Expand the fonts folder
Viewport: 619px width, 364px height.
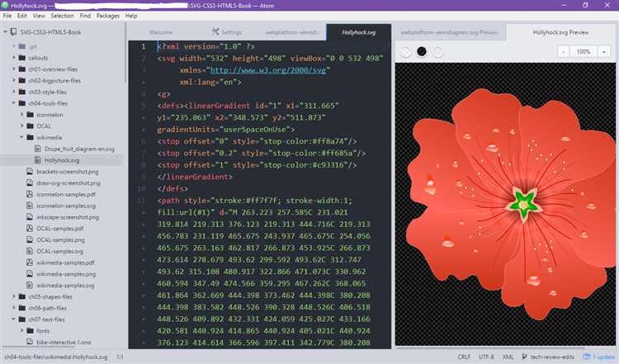coord(21,331)
